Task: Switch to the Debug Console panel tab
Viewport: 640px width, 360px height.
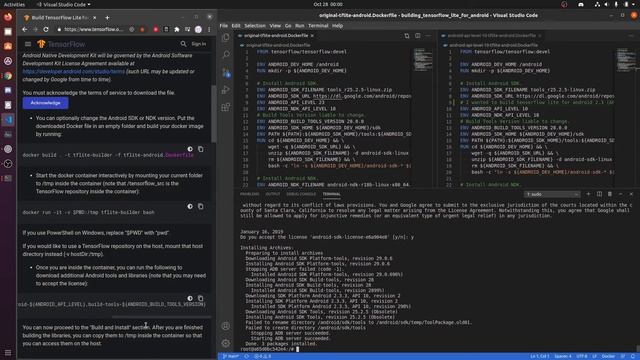Action: tap(301, 194)
